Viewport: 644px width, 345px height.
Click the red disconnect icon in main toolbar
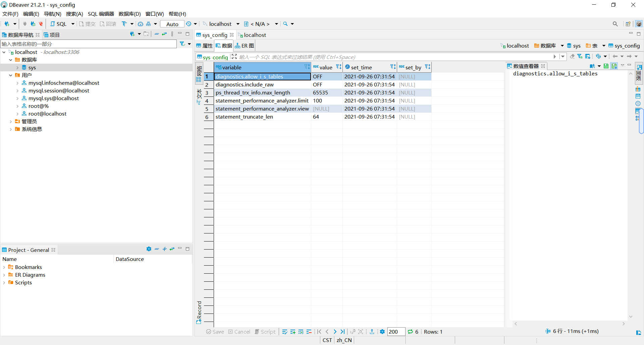pyautogui.click(x=41, y=24)
